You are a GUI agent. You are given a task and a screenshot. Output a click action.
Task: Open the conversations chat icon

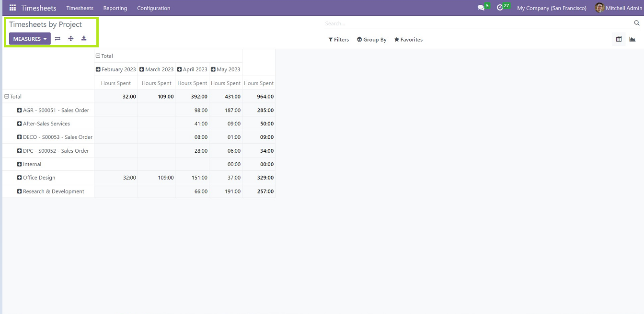481,8
